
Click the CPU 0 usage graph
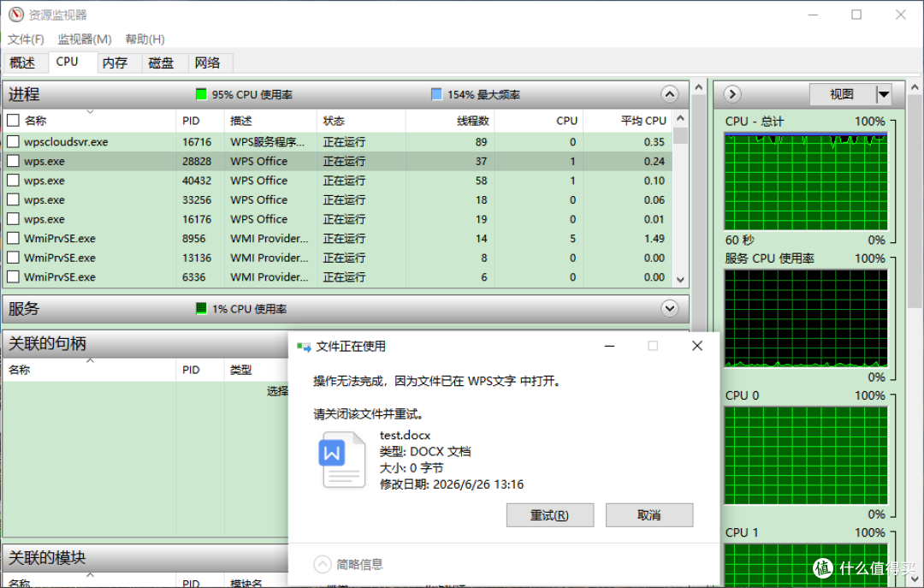click(806, 455)
